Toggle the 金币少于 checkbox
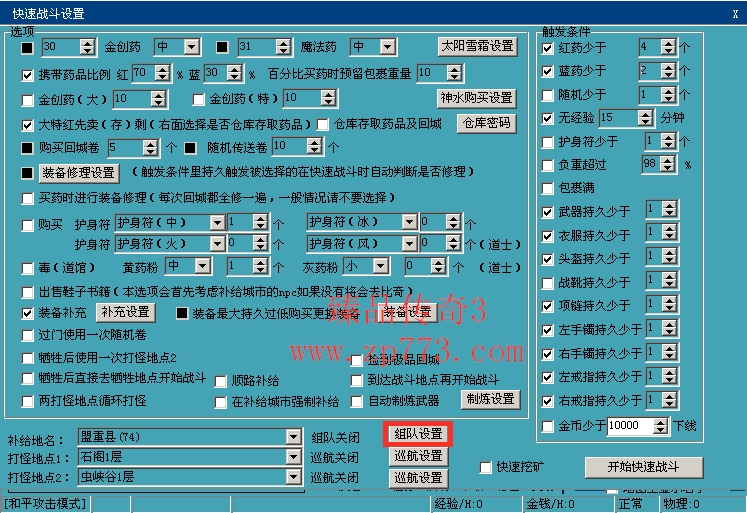The height and width of the screenshot is (513, 747). 547,426
